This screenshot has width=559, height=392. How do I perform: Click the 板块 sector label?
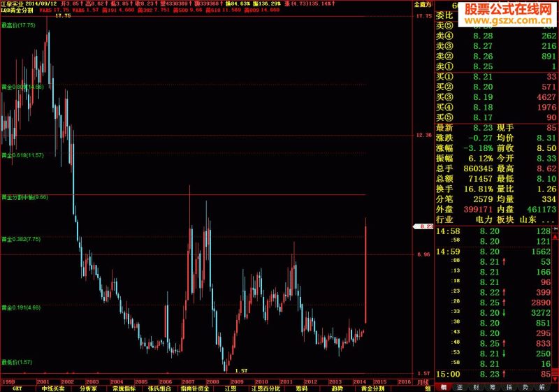[505, 219]
